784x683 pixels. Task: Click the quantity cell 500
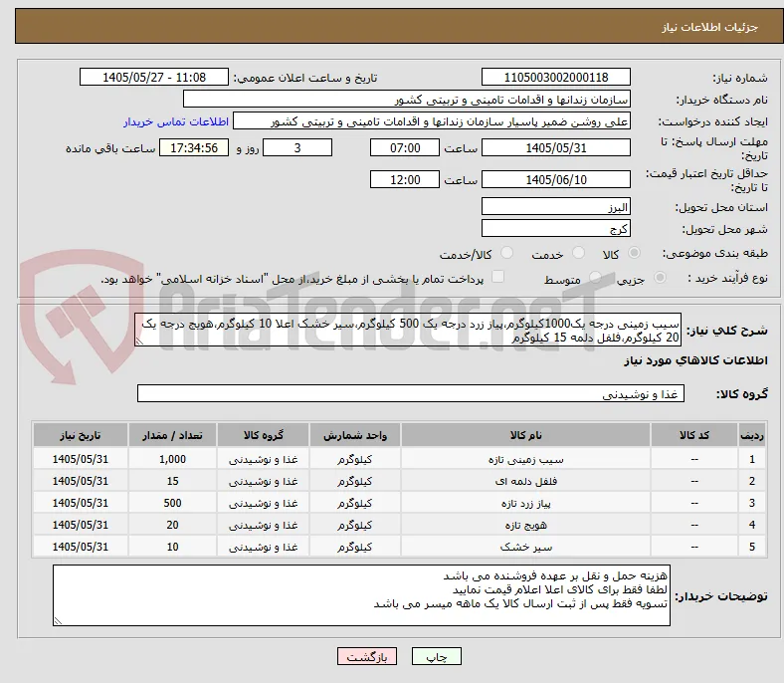click(172, 504)
